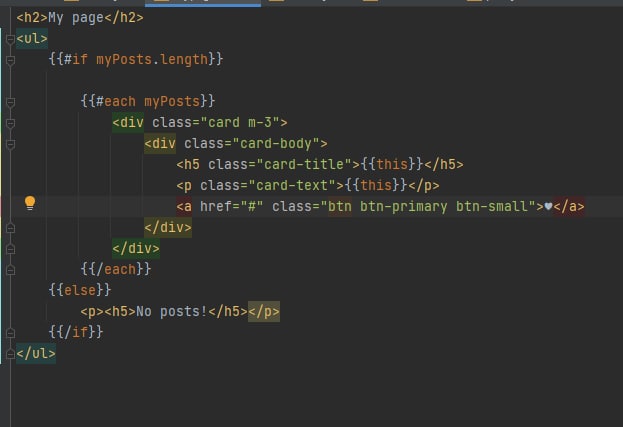Viewport: 623px width, 427px height.
Task: Click the closing </h2> tag
Action: pyautogui.click(x=124, y=18)
